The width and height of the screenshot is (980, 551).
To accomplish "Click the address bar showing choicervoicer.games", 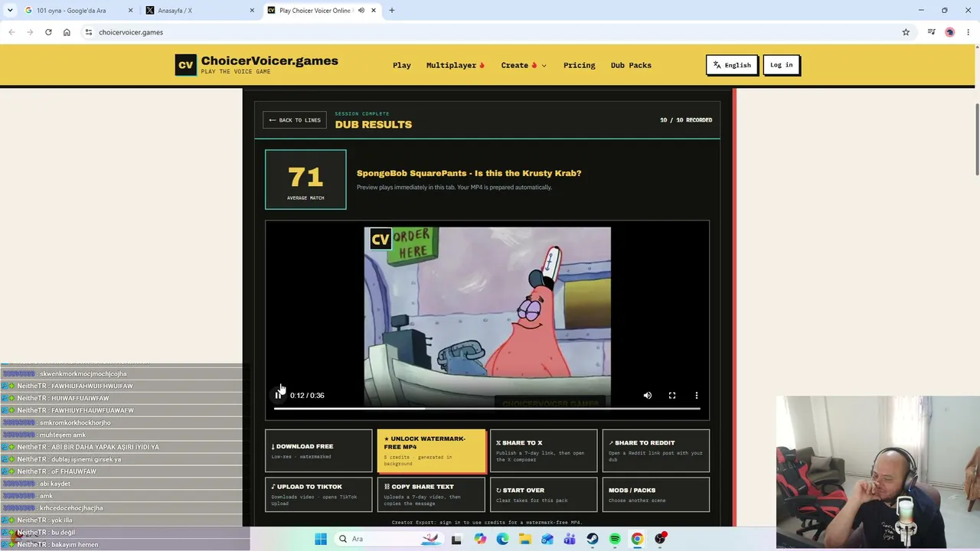I will click(x=490, y=32).
